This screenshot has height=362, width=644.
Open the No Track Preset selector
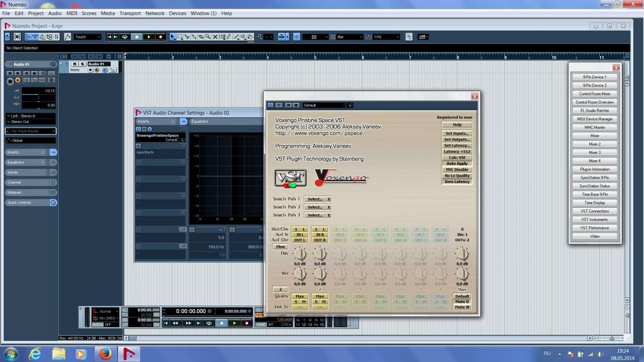click(x=30, y=131)
